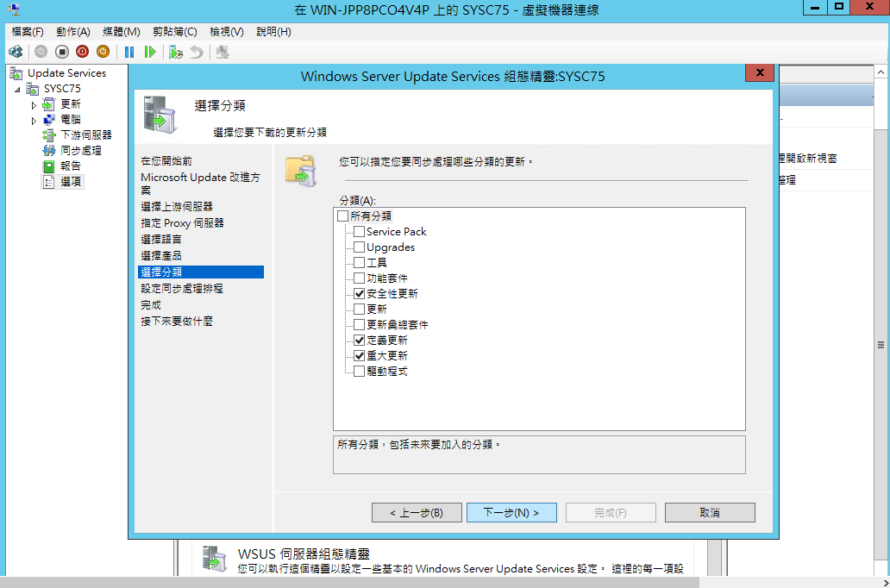Open the 說明(H) menu
This screenshot has height=588, width=890.
click(x=273, y=32)
